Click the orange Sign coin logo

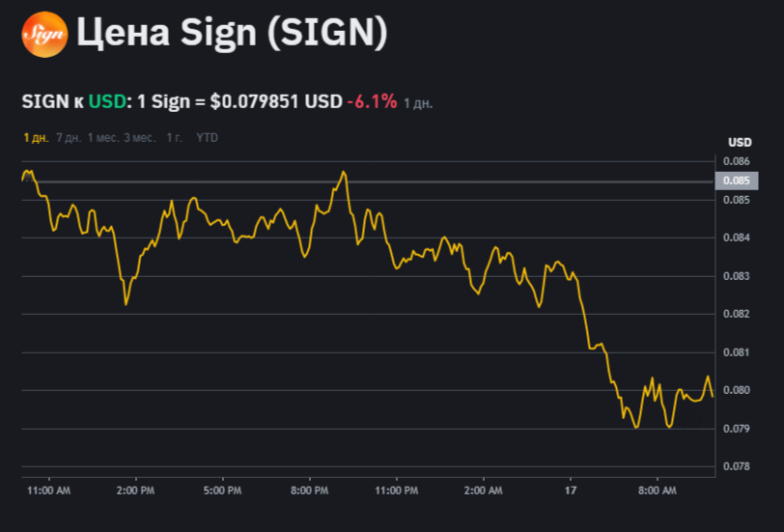44,36
